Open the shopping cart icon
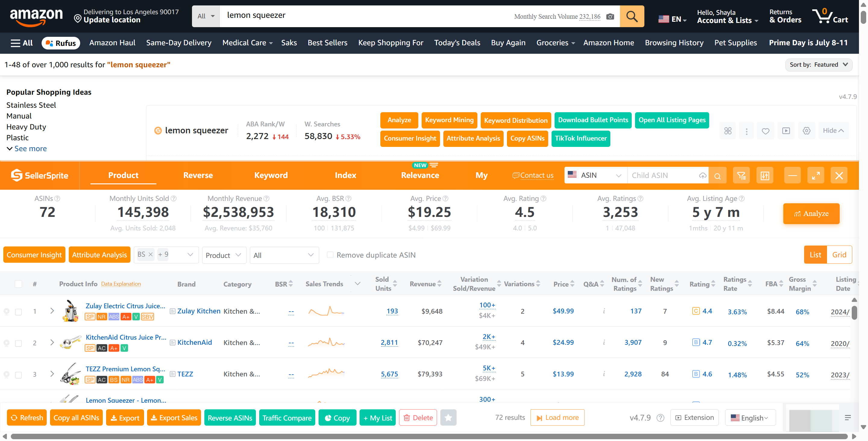This screenshot has width=868, height=441. (x=830, y=16)
